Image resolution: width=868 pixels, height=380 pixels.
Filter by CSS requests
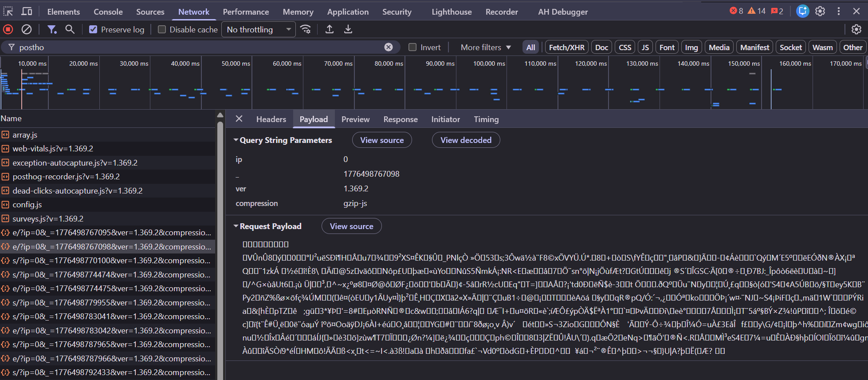625,47
